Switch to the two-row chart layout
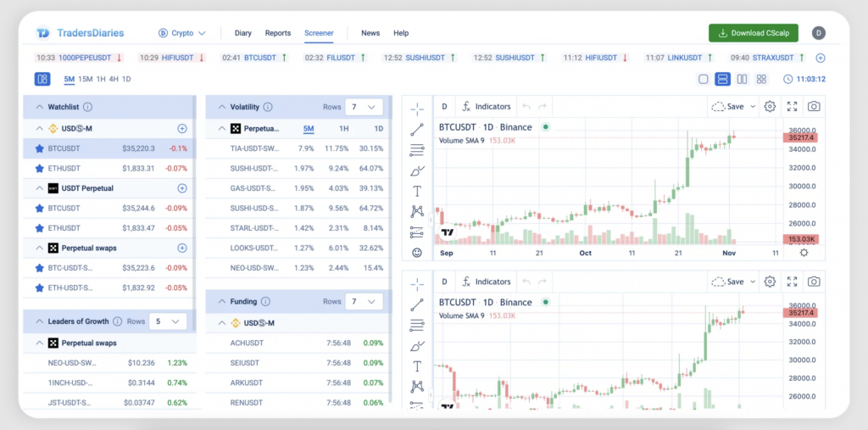868x430 pixels. pos(722,79)
